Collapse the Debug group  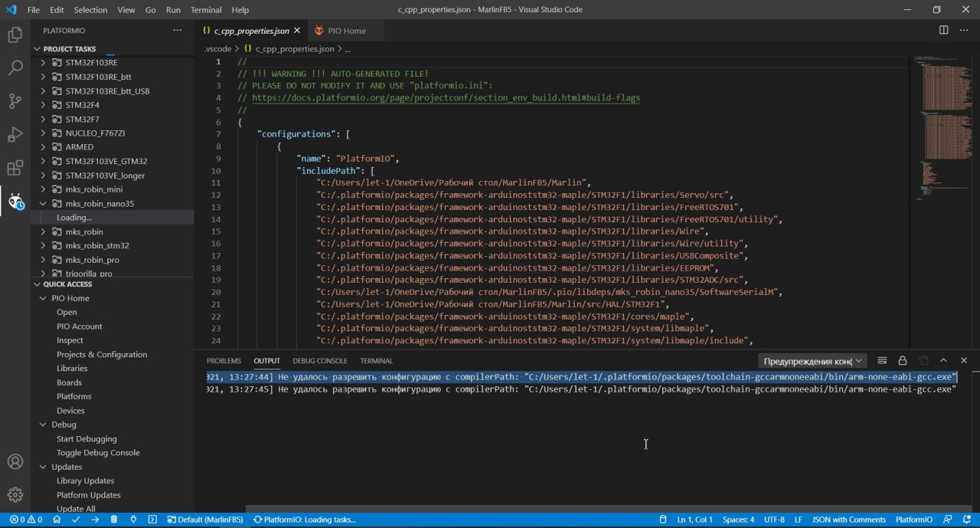coord(43,425)
